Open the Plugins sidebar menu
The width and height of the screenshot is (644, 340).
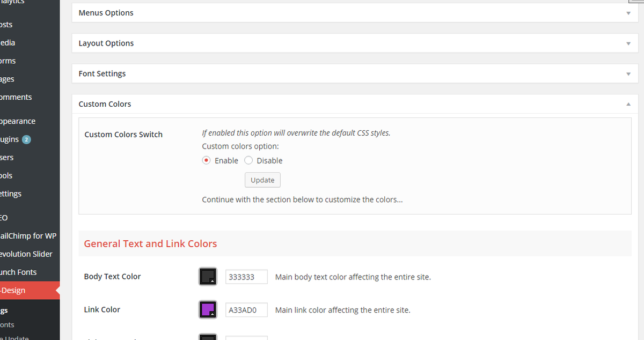pos(10,139)
